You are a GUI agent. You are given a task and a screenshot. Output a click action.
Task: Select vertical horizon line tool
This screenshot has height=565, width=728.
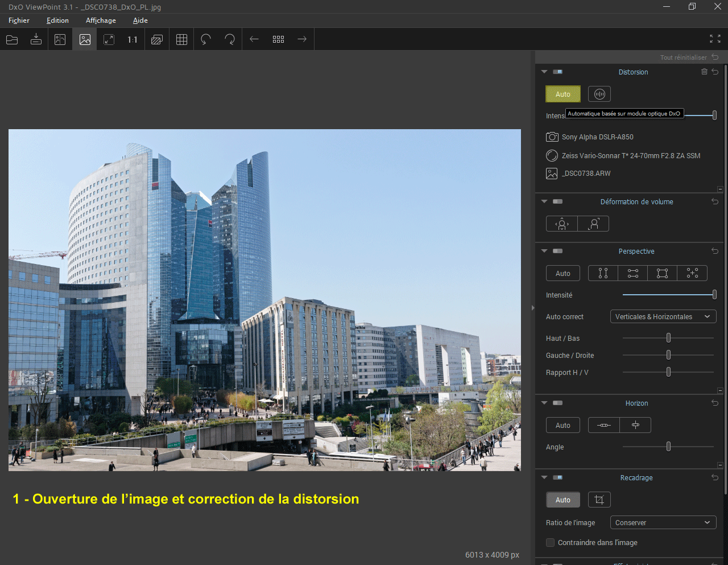coord(635,425)
